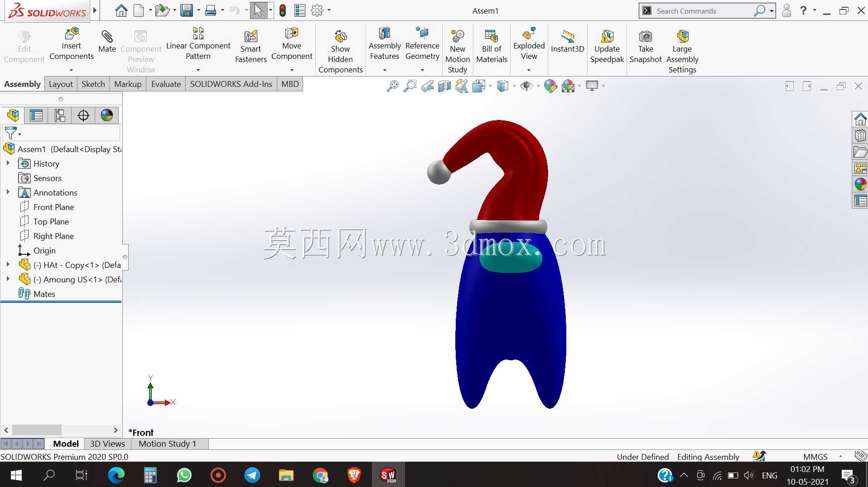Open the SOLIDWORKS Add-Ins tab
The image size is (868, 487).
click(231, 84)
